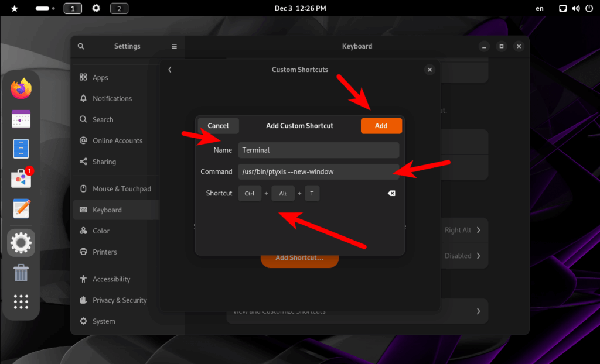Image resolution: width=600 pixels, height=364 pixels.
Task: Click the Apps grid icon in the sidebar
Action: (83, 77)
